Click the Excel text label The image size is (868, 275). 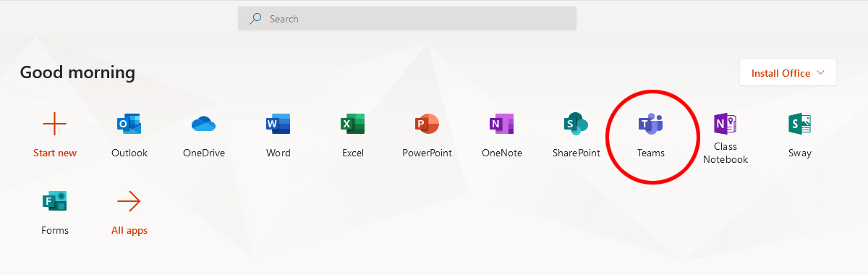pyautogui.click(x=353, y=153)
